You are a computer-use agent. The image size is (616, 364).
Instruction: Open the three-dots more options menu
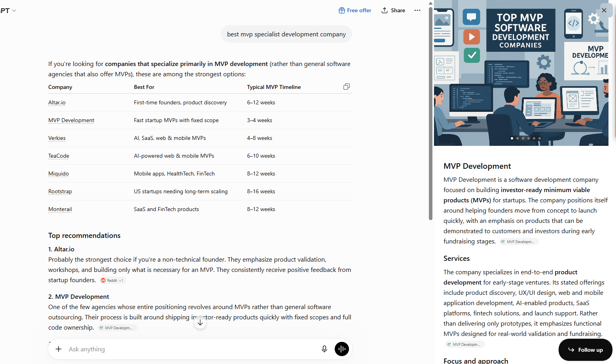tap(417, 10)
